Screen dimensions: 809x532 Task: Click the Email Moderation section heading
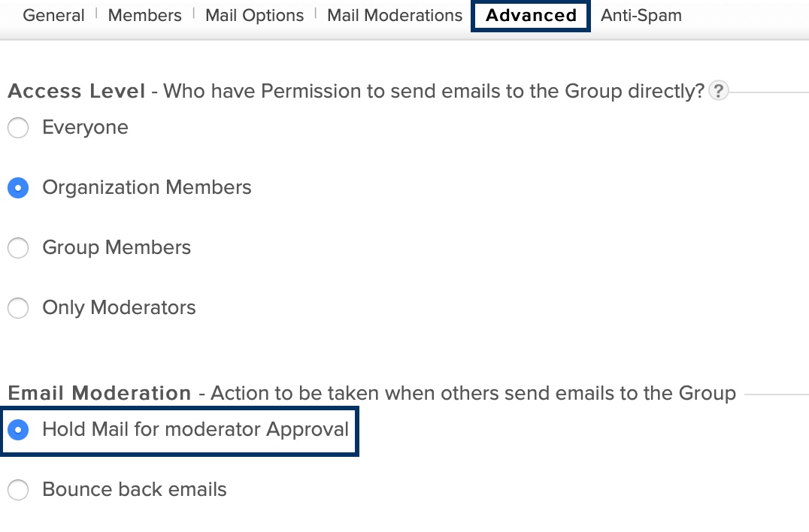[99, 393]
